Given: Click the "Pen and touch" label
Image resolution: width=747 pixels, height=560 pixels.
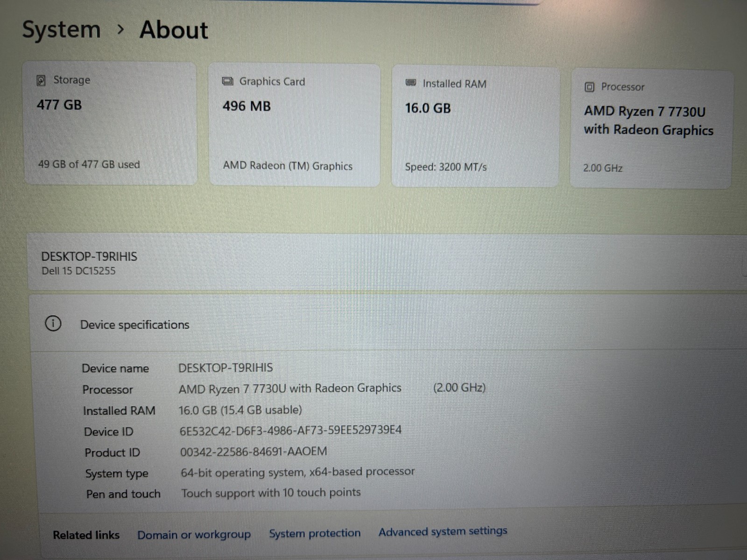Looking at the screenshot, I should click(123, 494).
